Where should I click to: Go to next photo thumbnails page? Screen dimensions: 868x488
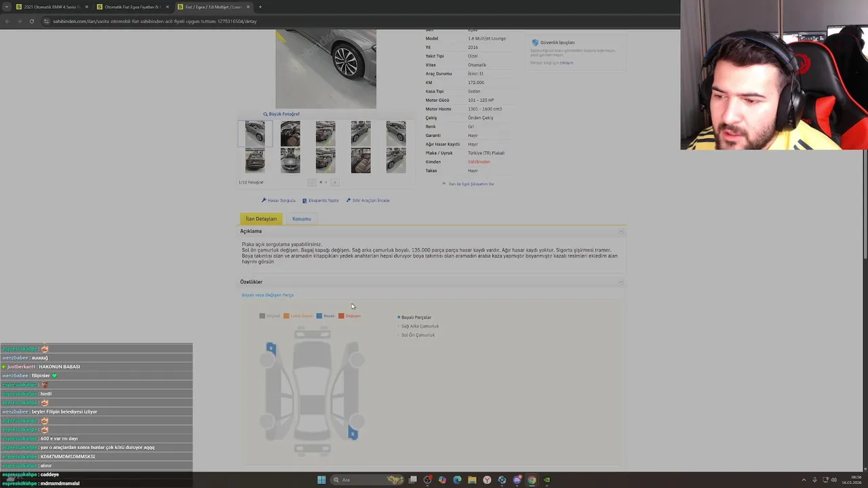tap(334, 182)
